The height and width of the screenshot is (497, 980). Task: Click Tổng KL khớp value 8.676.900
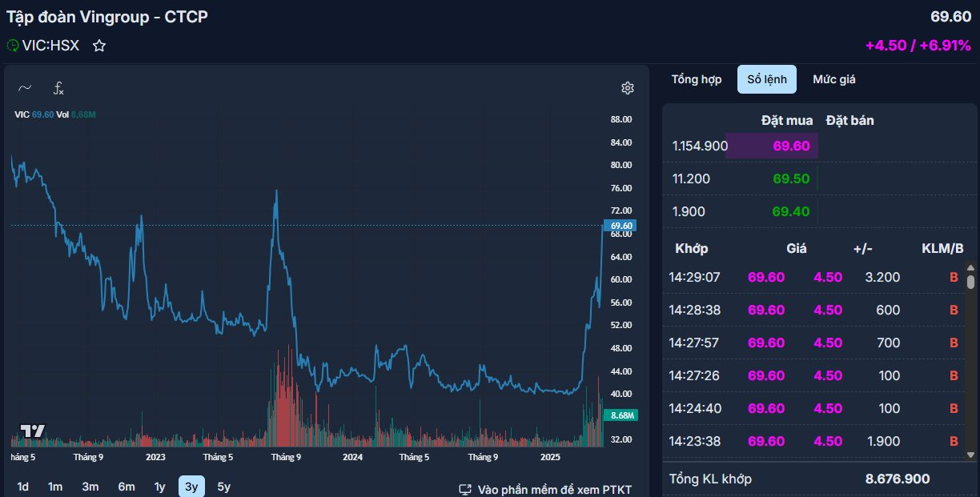[898, 479]
